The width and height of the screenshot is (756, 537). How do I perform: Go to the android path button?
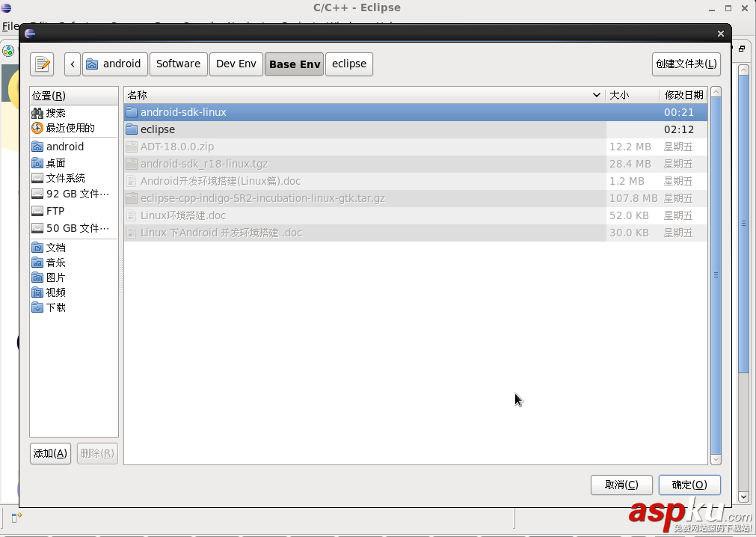[114, 64]
